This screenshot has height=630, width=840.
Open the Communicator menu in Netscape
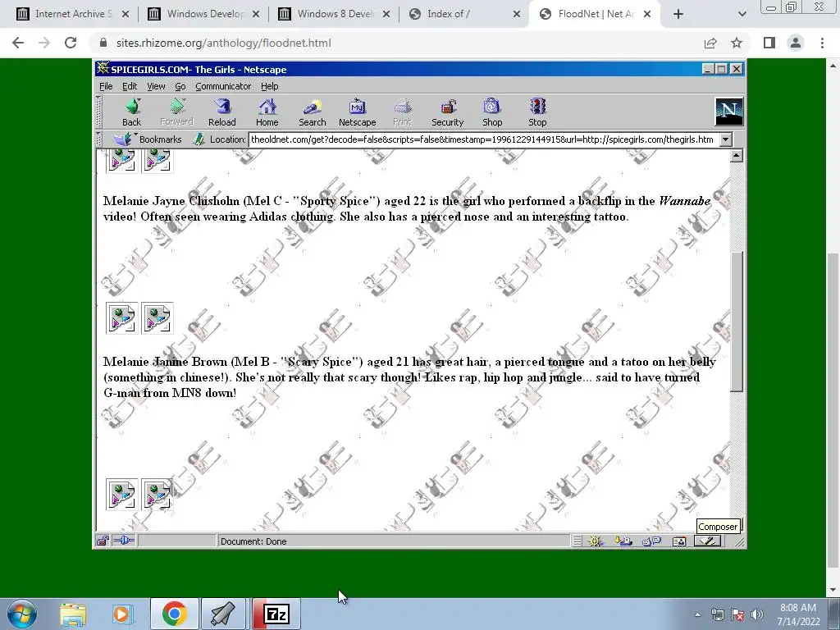[223, 86]
